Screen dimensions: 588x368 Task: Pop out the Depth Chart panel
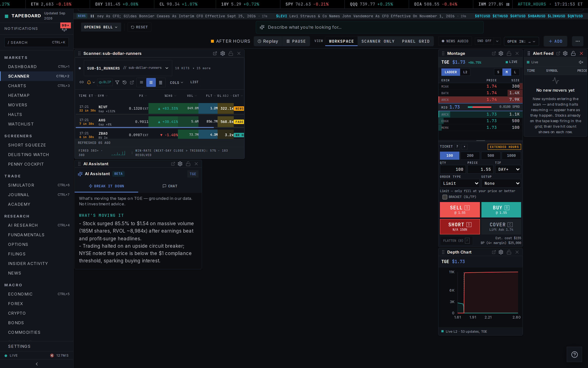494,252
